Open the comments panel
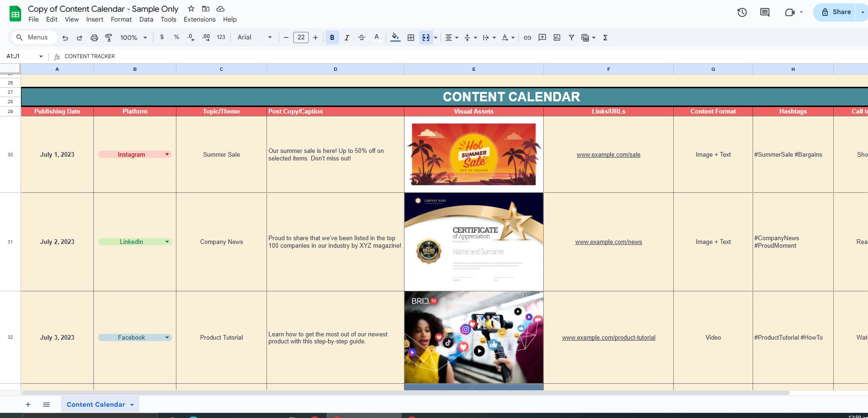The width and height of the screenshot is (868, 418). pos(765,12)
